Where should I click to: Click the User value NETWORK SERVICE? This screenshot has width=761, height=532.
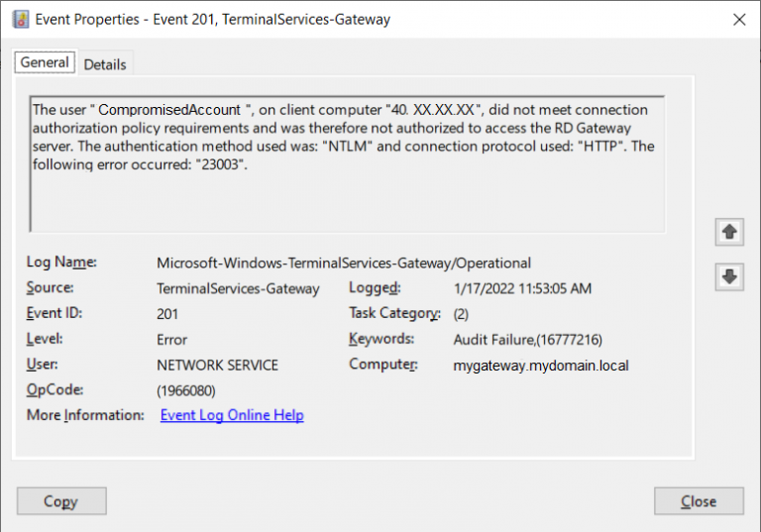pyautogui.click(x=217, y=365)
